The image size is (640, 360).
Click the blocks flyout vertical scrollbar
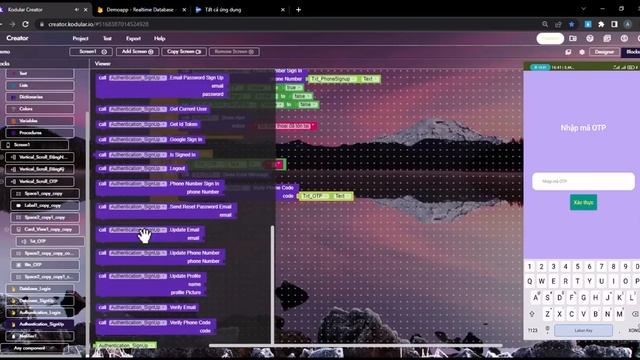(272, 284)
